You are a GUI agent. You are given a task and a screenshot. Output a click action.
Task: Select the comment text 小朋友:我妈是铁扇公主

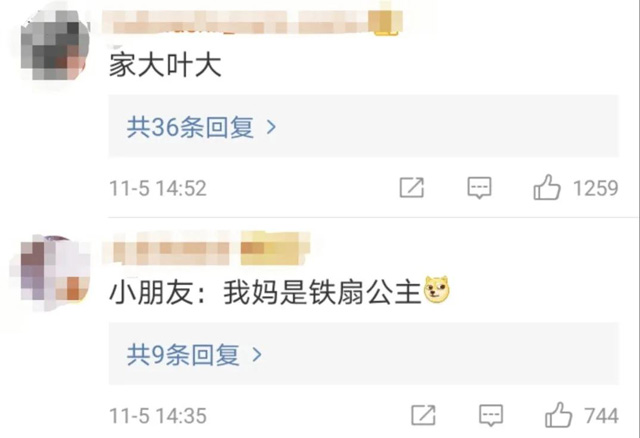[x=265, y=292]
